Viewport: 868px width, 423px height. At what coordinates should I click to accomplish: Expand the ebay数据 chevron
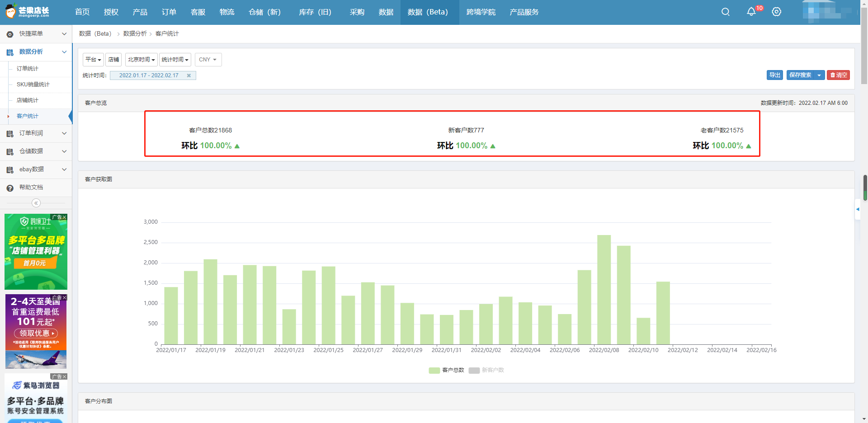coord(64,169)
